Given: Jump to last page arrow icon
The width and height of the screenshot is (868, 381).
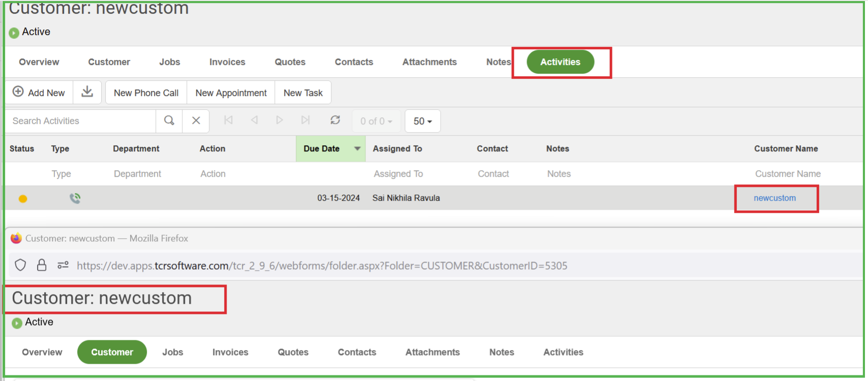Looking at the screenshot, I should click(305, 120).
